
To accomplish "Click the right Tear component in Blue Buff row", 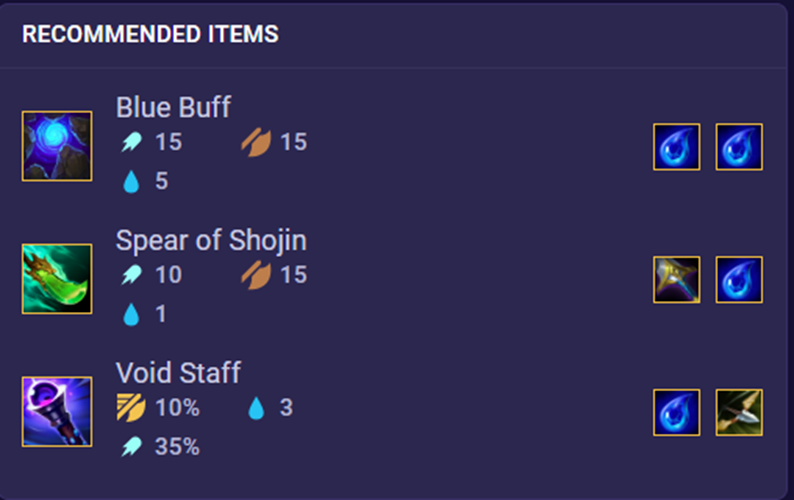I will click(x=739, y=147).
